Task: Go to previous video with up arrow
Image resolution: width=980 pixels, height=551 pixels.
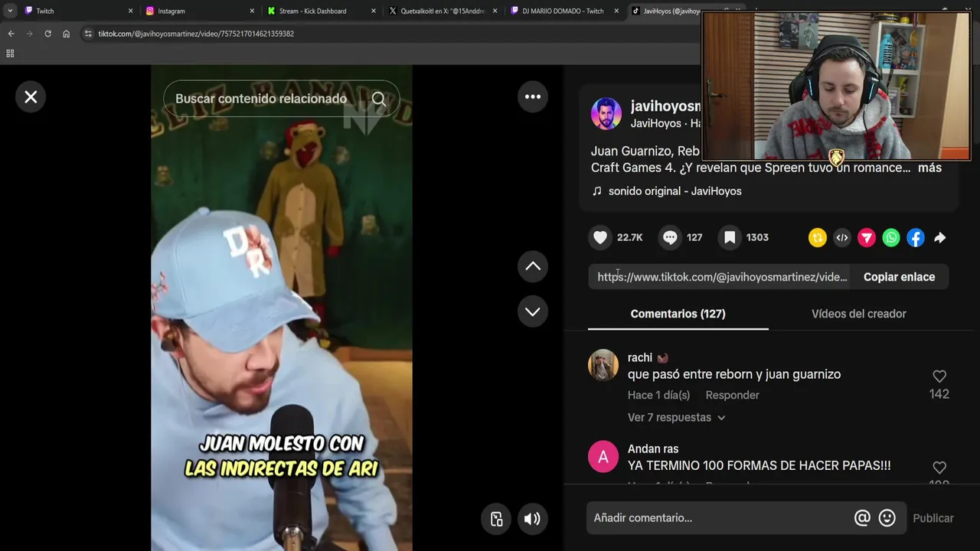Action: (533, 266)
